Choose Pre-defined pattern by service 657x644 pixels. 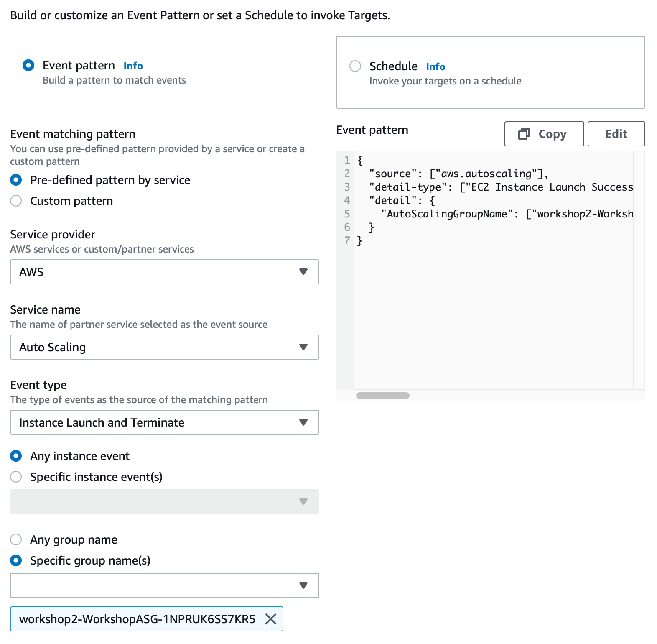[16, 180]
